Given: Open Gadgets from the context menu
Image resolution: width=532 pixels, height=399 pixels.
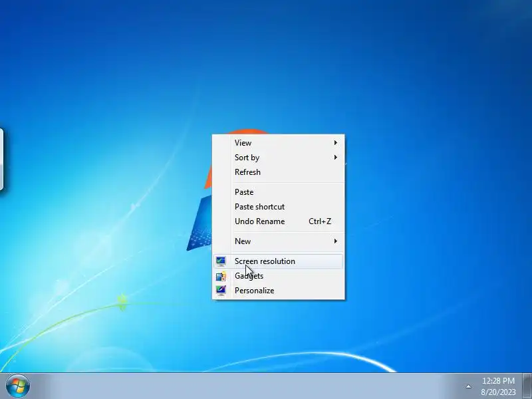Looking at the screenshot, I should [278, 276].
